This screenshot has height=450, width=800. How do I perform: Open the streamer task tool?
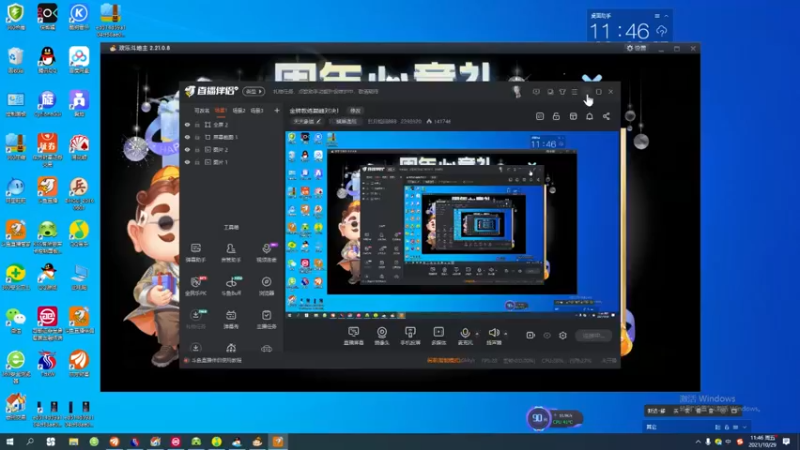click(x=266, y=319)
